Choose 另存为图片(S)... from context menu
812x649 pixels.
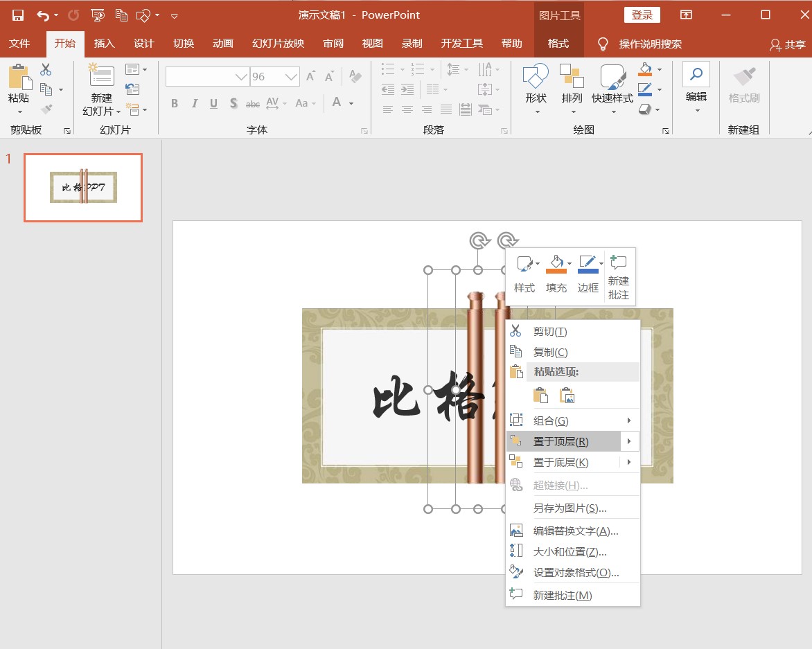click(570, 508)
